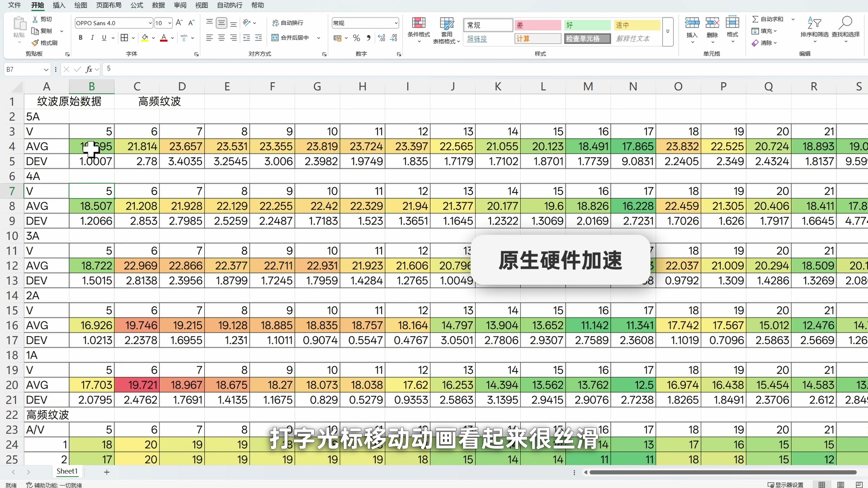The image size is (868, 488).
Task: Toggle Bold formatting
Action: coord(80,38)
